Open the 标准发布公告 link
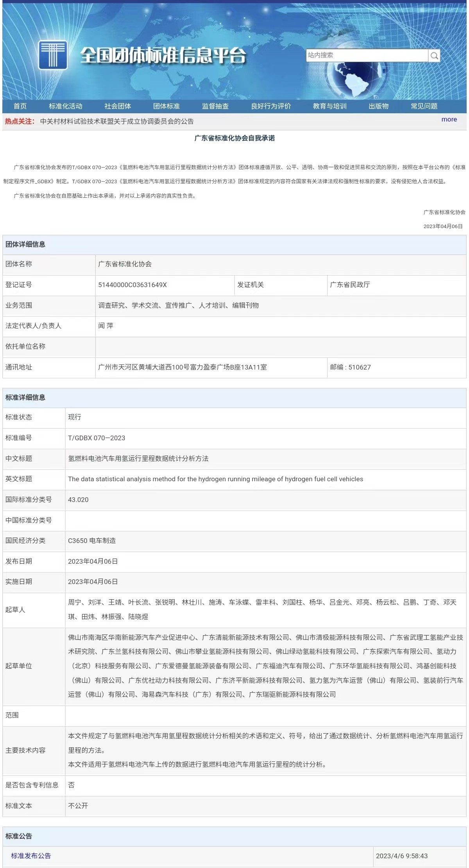The image size is (469, 868). 31,855
